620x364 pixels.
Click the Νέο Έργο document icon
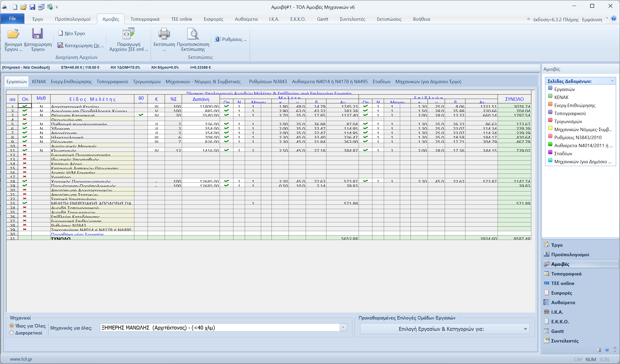click(61, 33)
